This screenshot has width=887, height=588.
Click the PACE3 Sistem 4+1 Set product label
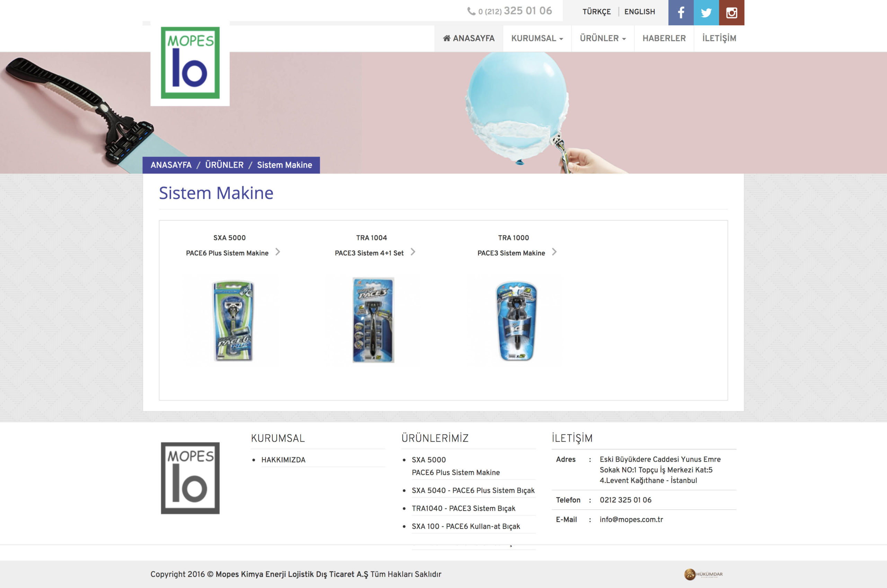pyautogui.click(x=369, y=253)
